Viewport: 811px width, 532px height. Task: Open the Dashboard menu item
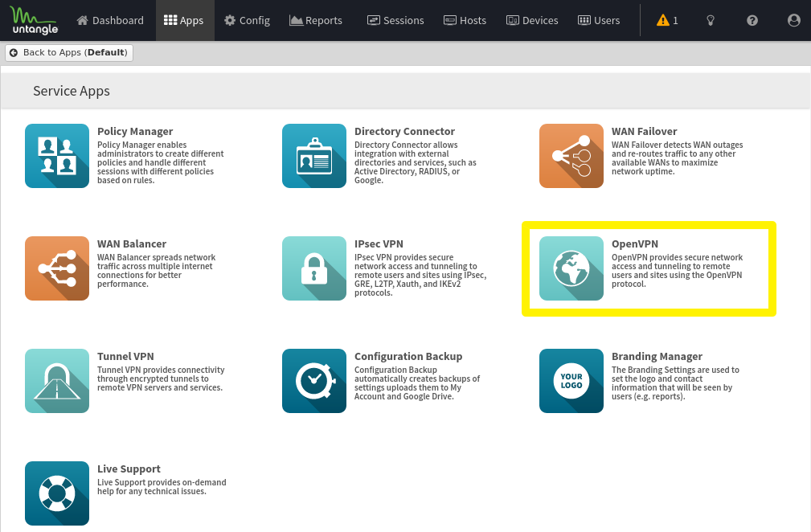click(110, 20)
